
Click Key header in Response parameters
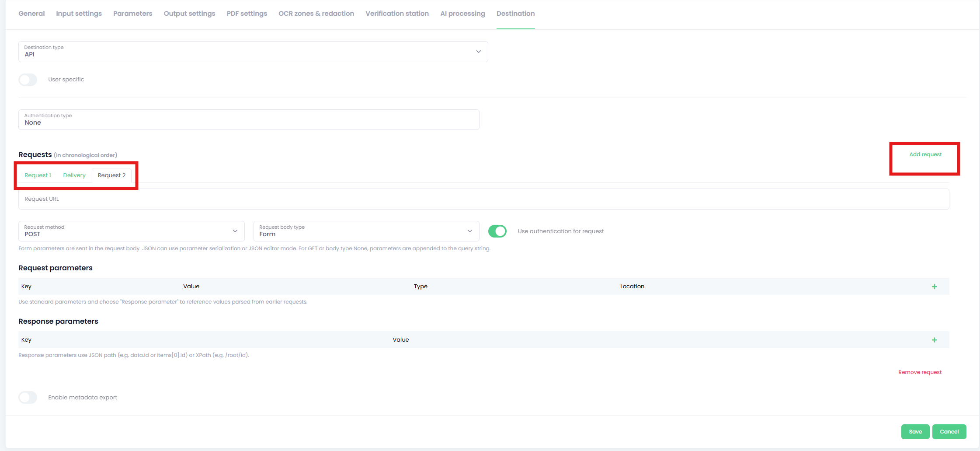pos(26,340)
